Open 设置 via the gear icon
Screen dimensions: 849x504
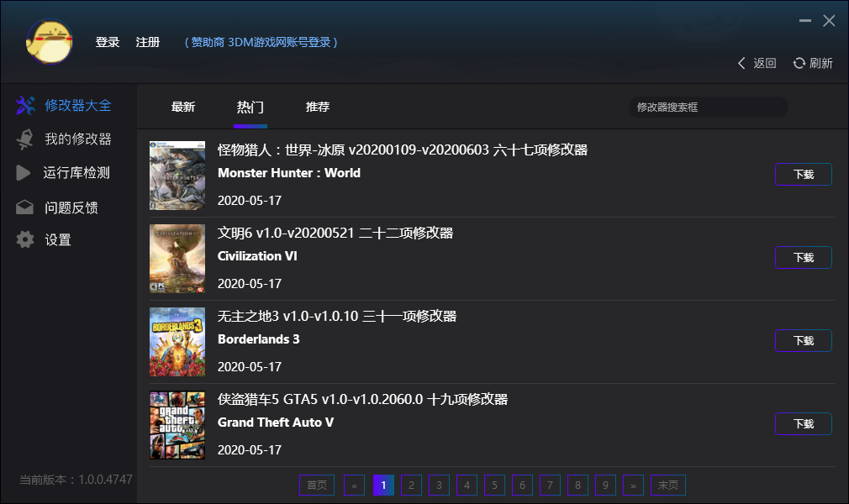click(x=25, y=240)
